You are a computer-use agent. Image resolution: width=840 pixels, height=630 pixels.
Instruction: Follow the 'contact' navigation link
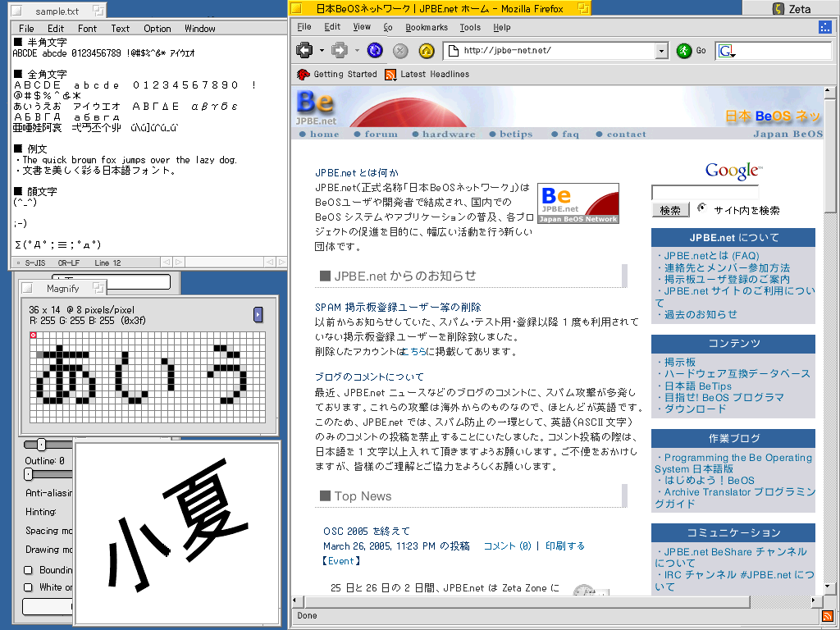tap(626, 134)
